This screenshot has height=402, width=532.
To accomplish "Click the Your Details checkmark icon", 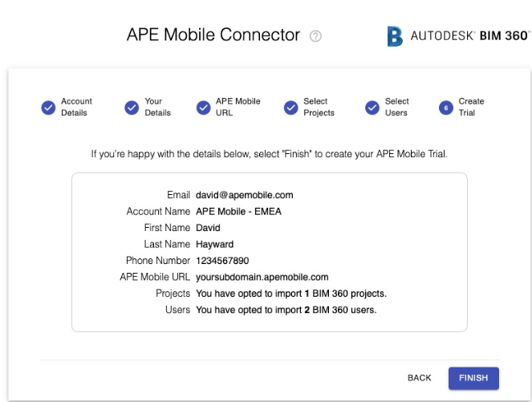I will pos(132,108).
